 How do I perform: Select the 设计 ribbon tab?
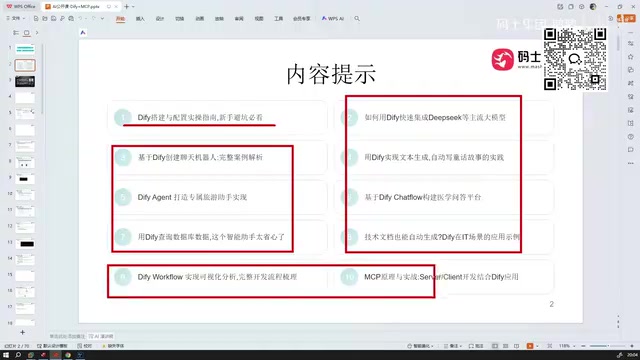click(160, 19)
